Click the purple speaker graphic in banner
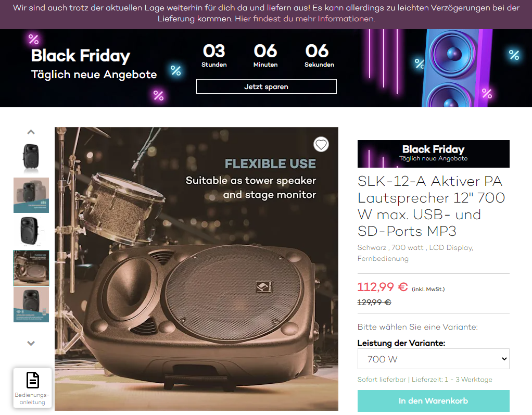Image resolution: width=532 pixels, height=415 pixels. click(457, 68)
